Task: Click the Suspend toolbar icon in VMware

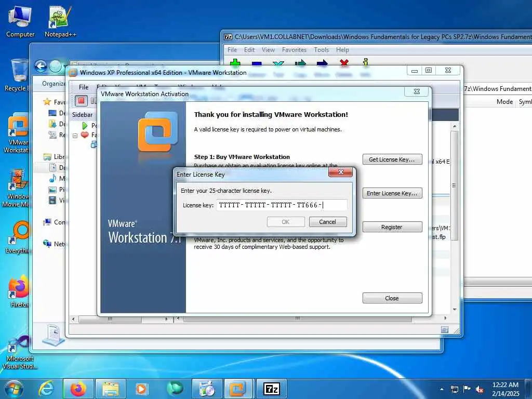Action: click(x=94, y=100)
